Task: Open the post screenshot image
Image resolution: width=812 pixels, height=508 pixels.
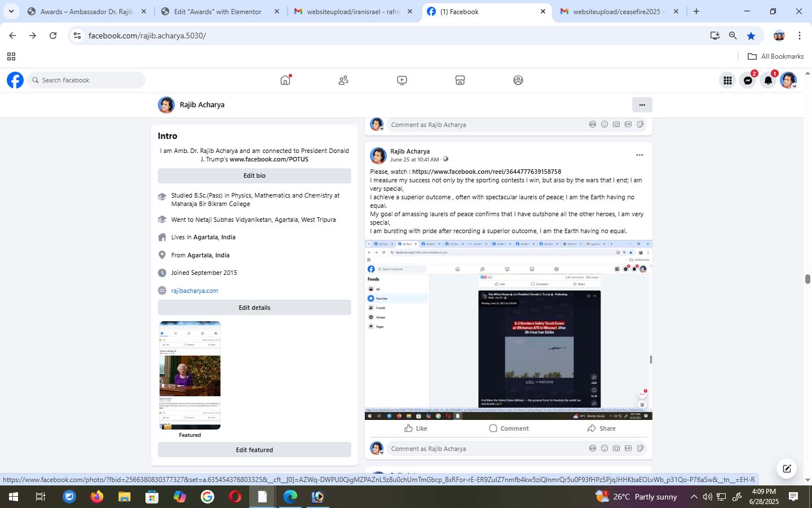Action: coord(509,330)
